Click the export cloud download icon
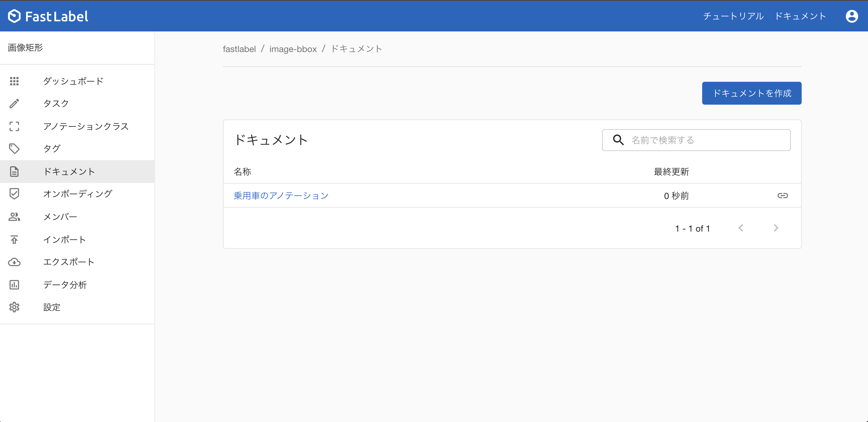This screenshot has width=868, height=422. tap(14, 262)
